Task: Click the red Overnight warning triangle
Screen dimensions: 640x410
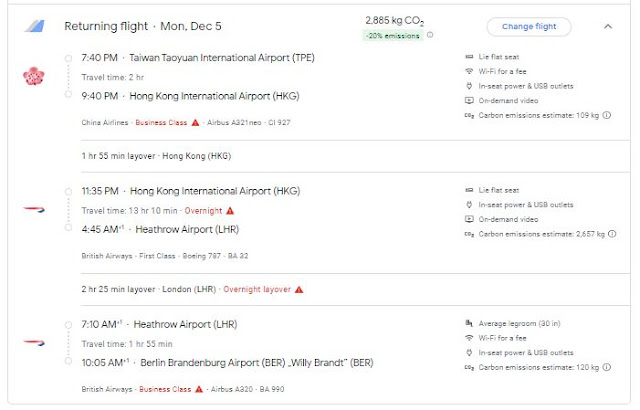Action: 230,211
